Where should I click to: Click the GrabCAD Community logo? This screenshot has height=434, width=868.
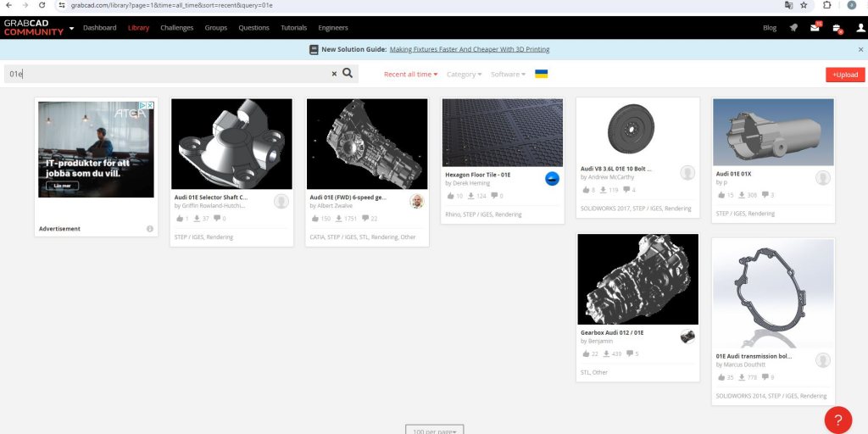click(x=33, y=28)
